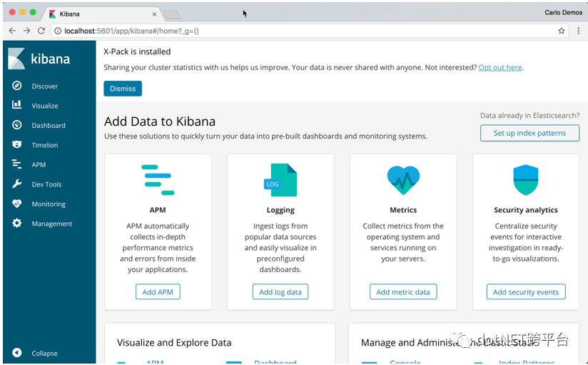Open a new browser tab
Viewport: 588px width, 365px height.
pos(172,15)
